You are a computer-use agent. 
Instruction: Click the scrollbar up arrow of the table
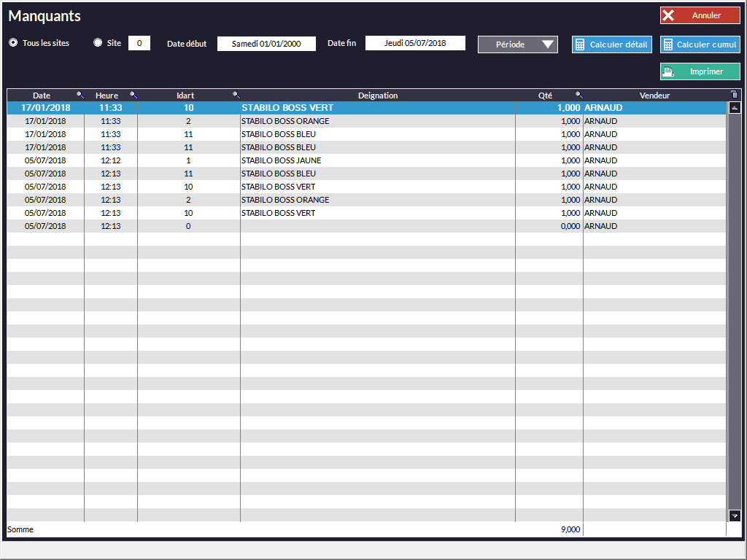735,107
